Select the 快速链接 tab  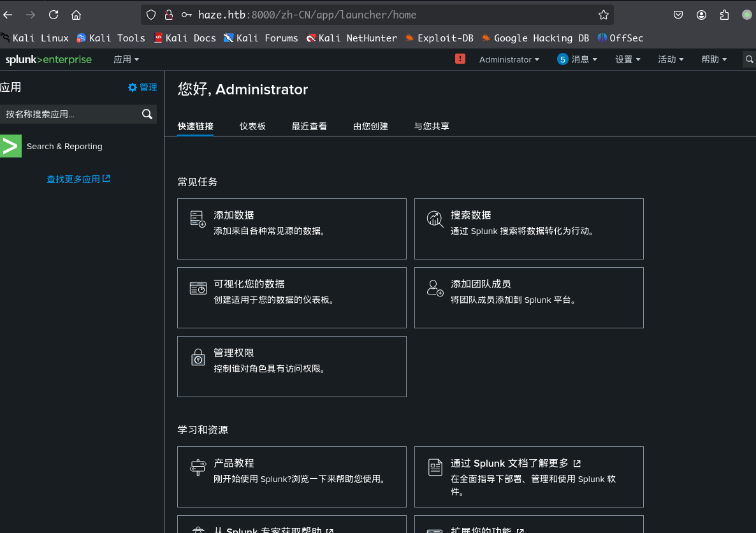tap(195, 126)
